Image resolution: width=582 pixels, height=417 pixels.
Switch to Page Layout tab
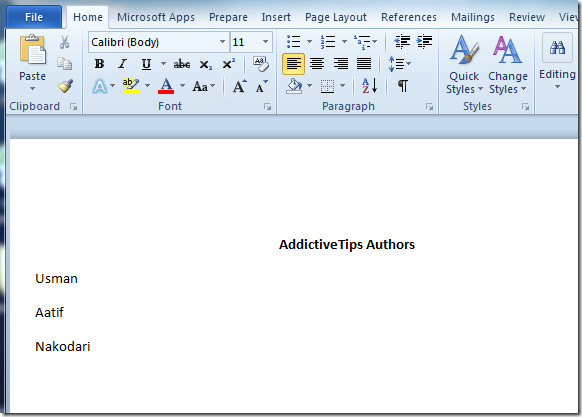(x=336, y=17)
